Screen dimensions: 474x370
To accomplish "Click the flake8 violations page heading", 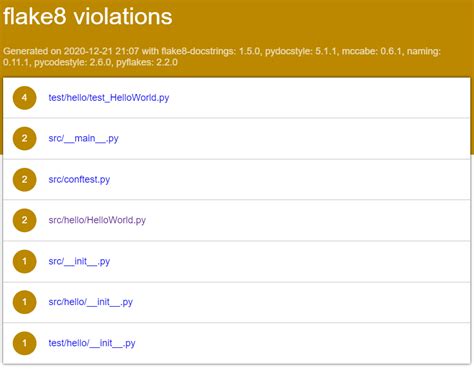I will (x=88, y=16).
